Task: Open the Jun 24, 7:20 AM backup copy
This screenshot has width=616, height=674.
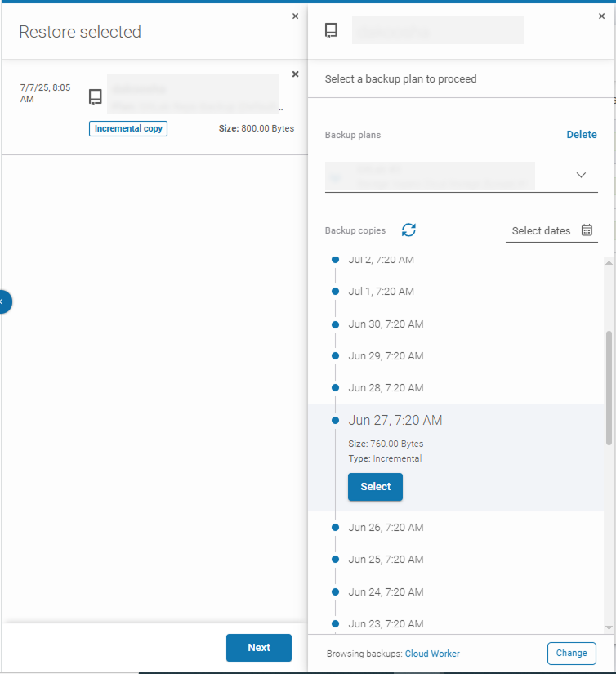Action: (x=386, y=592)
